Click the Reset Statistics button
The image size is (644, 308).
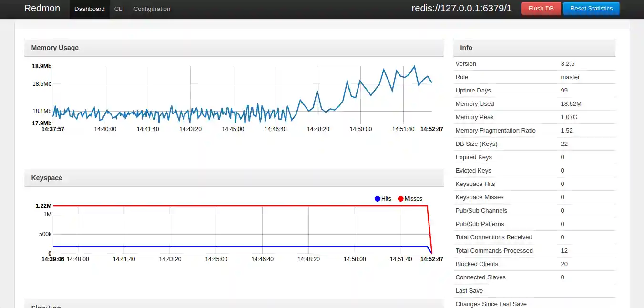click(591, 8)
